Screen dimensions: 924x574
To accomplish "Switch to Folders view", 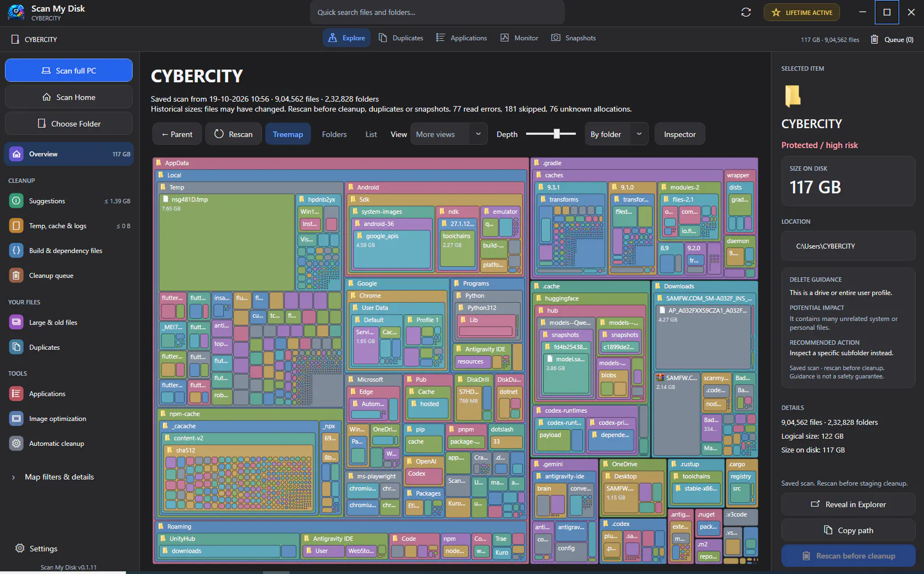I will (334, 134).
